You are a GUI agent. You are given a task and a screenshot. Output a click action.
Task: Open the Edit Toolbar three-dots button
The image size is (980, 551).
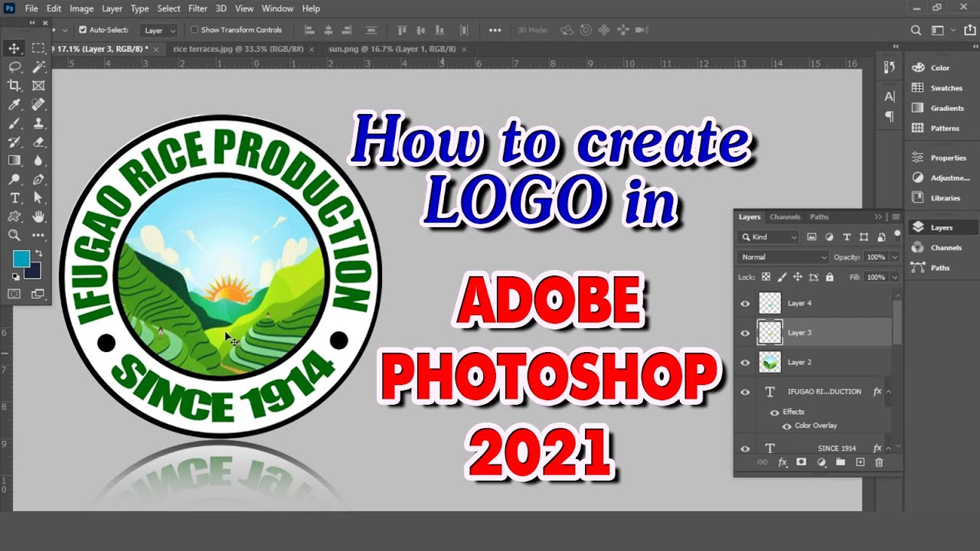tap(38, 236)
